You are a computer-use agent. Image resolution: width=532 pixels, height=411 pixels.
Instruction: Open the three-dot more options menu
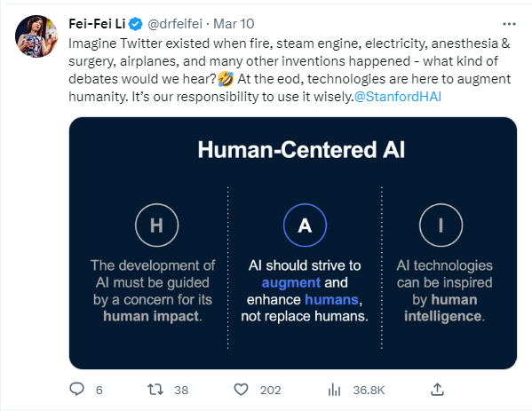pyautogui.click(x=509, y=24)
